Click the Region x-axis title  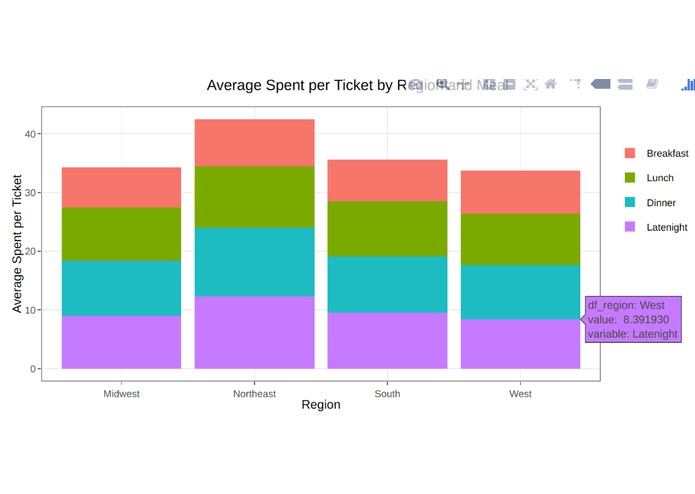[321, 405]
